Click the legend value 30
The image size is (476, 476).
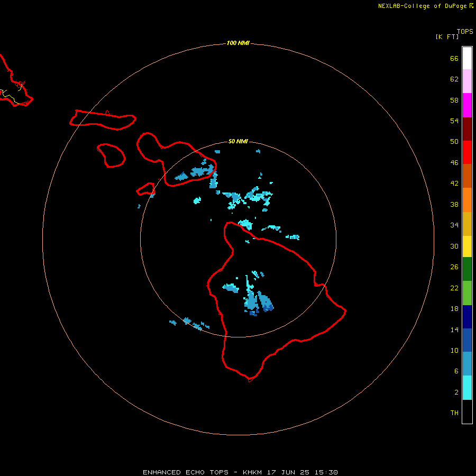click(454, 246)
